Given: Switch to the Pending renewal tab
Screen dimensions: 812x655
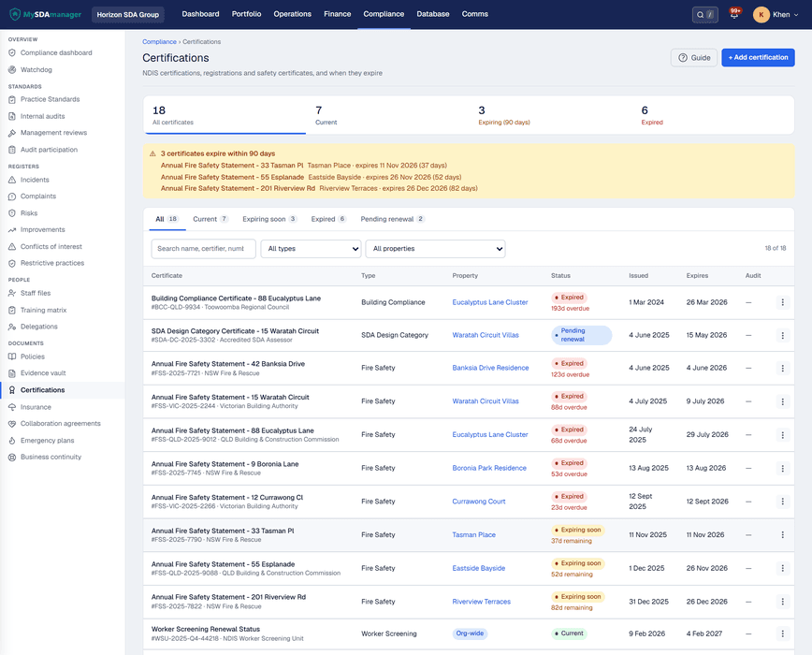Looking at the screenshot, I should (x=393, y=219).
